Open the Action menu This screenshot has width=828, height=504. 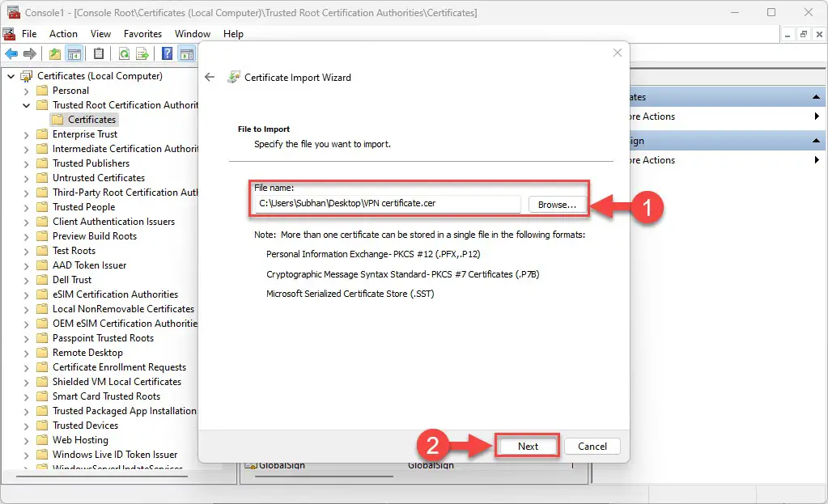63,34
